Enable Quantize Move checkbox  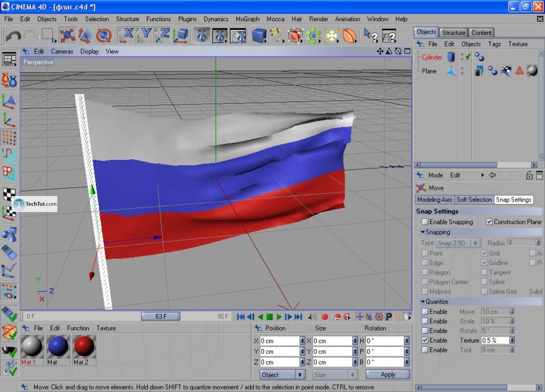pyautogui.click(x=425, y=311)
